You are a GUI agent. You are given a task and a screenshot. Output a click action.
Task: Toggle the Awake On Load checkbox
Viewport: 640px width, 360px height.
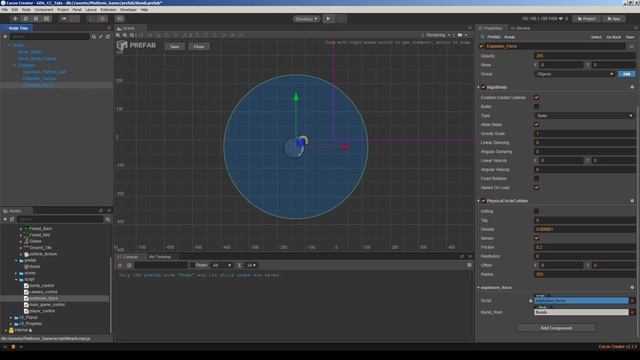pyautogui.click(x=537, y=187)
